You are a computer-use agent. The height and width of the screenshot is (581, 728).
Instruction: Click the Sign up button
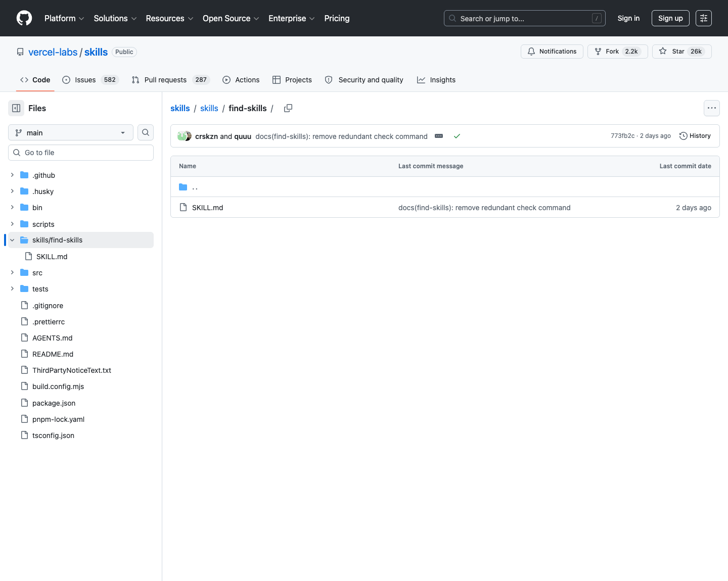click(x=670, y=18)
